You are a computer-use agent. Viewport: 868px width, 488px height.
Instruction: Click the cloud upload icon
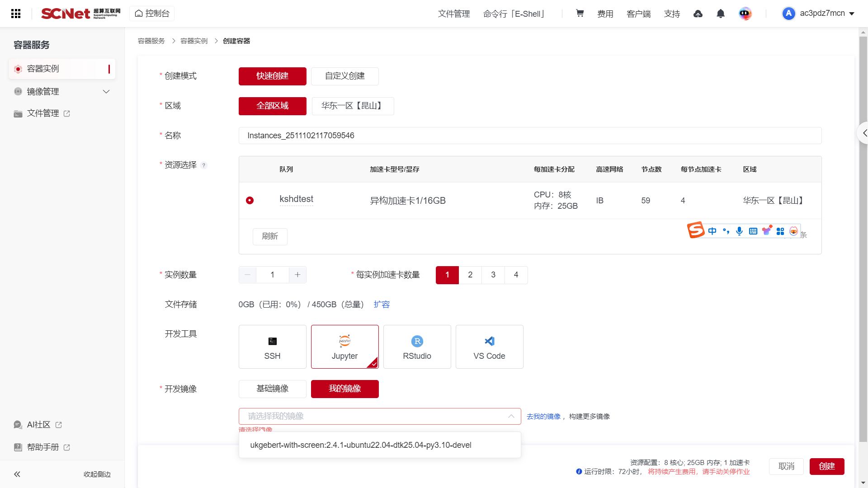698,14
